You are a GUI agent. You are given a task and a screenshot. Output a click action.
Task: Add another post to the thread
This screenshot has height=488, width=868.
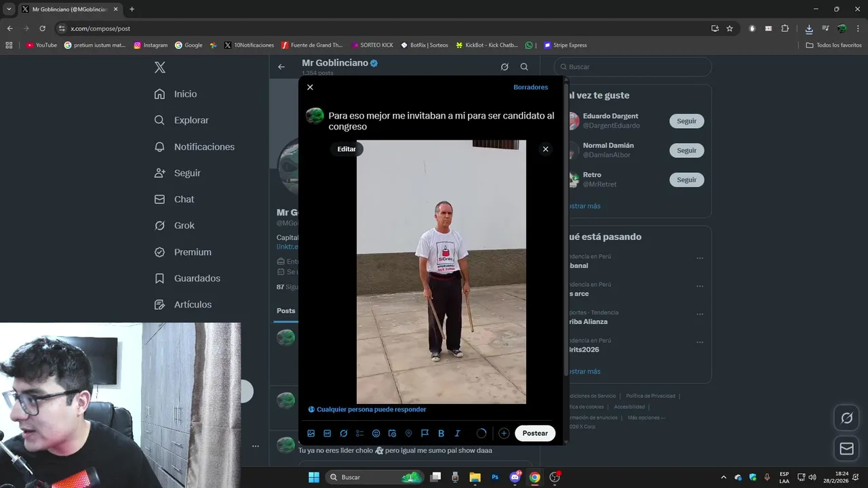pyautogui.click(x=504, y=433)
